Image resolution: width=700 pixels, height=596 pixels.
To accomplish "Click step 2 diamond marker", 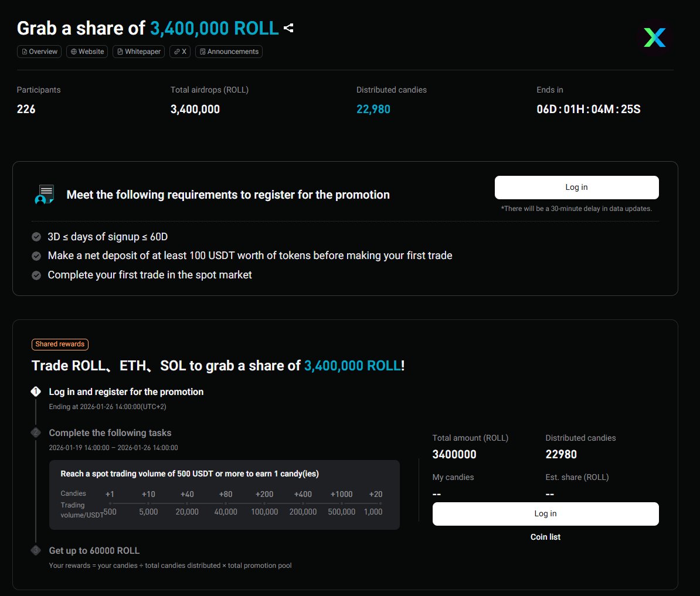I will 36,432.
